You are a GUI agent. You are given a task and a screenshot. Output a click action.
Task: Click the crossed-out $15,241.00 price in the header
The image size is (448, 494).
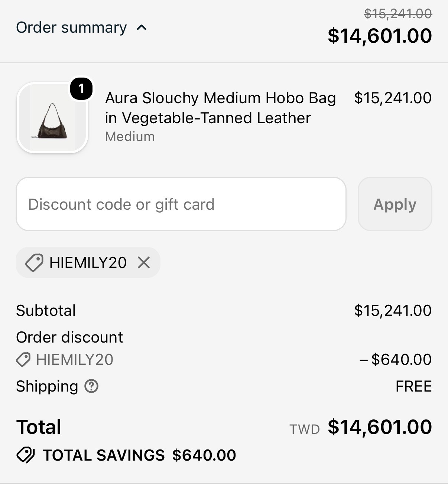[x=398, y=14]
